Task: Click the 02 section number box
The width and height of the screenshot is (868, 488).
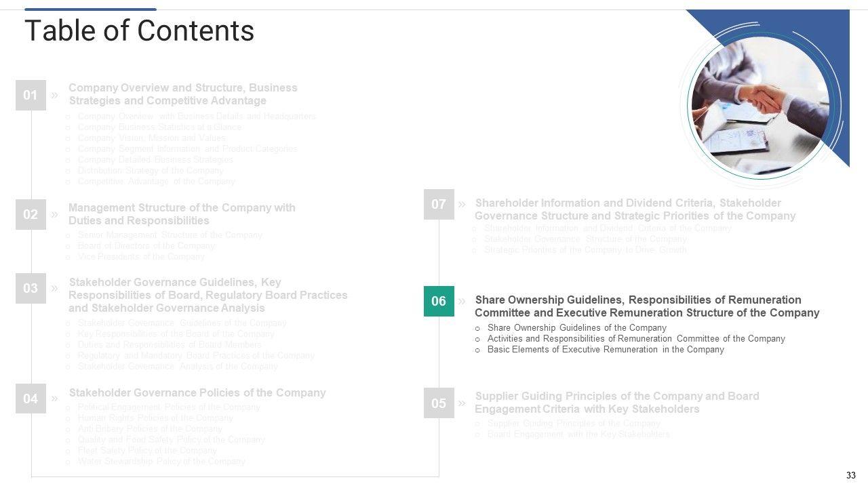Action: pyautogui.click(x=31, y=214)
